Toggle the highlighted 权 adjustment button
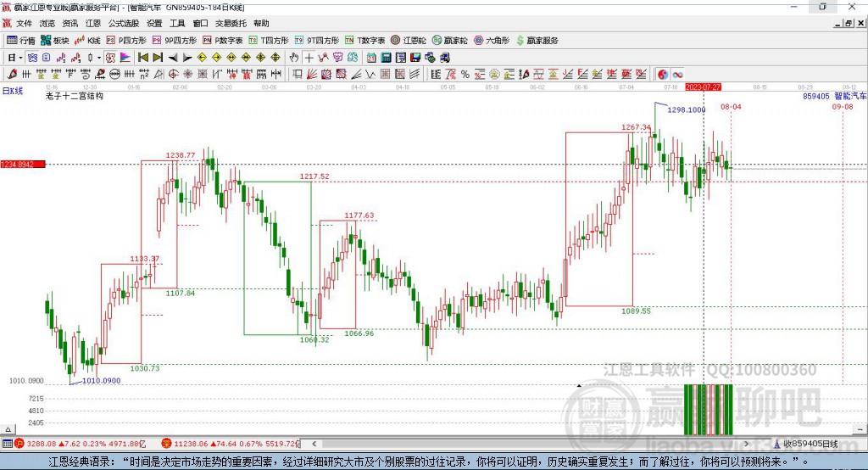 point(110,58)
